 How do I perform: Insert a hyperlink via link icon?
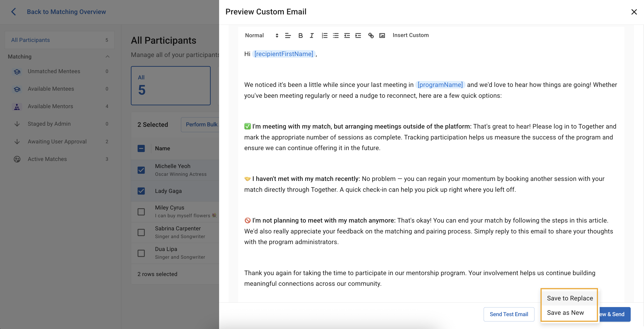point(371,35)
